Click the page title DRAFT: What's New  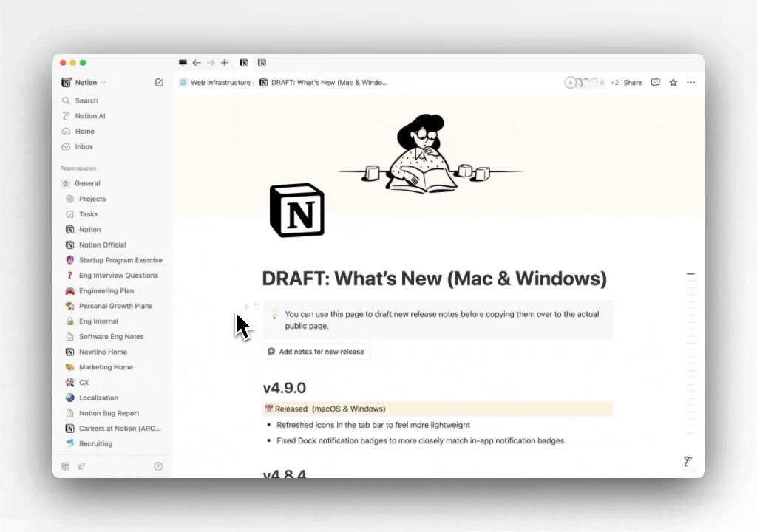tap(434, 279)
